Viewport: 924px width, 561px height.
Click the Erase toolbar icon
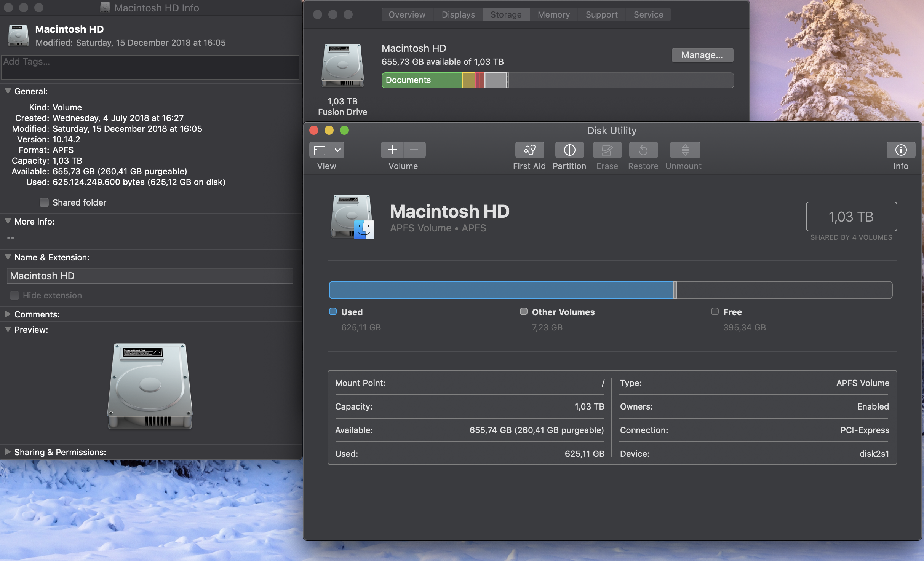point(607,150)
